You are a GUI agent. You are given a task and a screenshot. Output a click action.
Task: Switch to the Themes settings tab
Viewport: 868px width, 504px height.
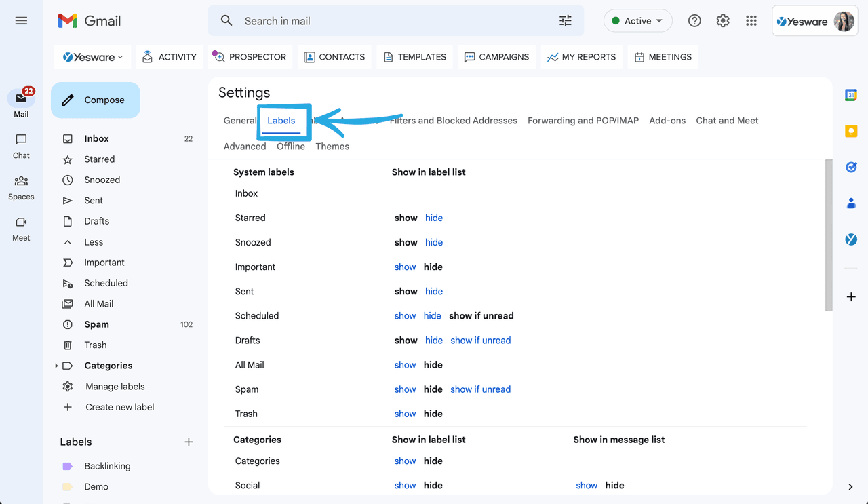[x=332, y=146]
